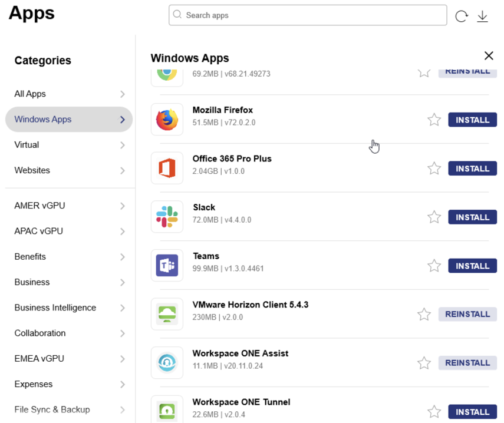504x423 pixels.
Task: Select the Teams app icon
Action: tap(167, 266)
